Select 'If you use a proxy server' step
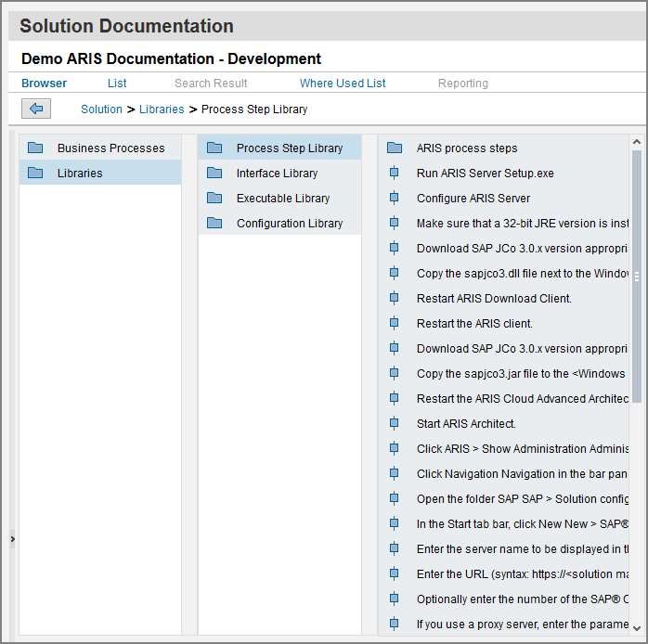 click(504, 624)
